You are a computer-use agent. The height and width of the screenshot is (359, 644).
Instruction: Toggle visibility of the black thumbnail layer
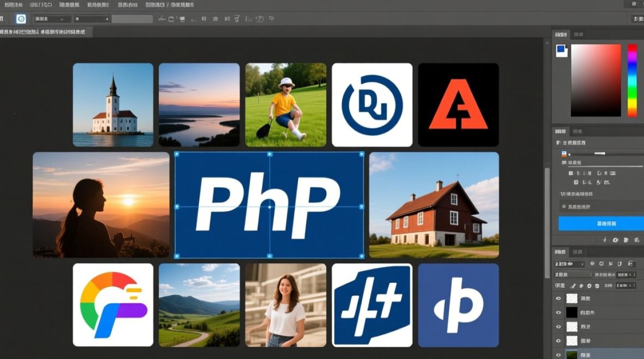click(x=558, y=313)
